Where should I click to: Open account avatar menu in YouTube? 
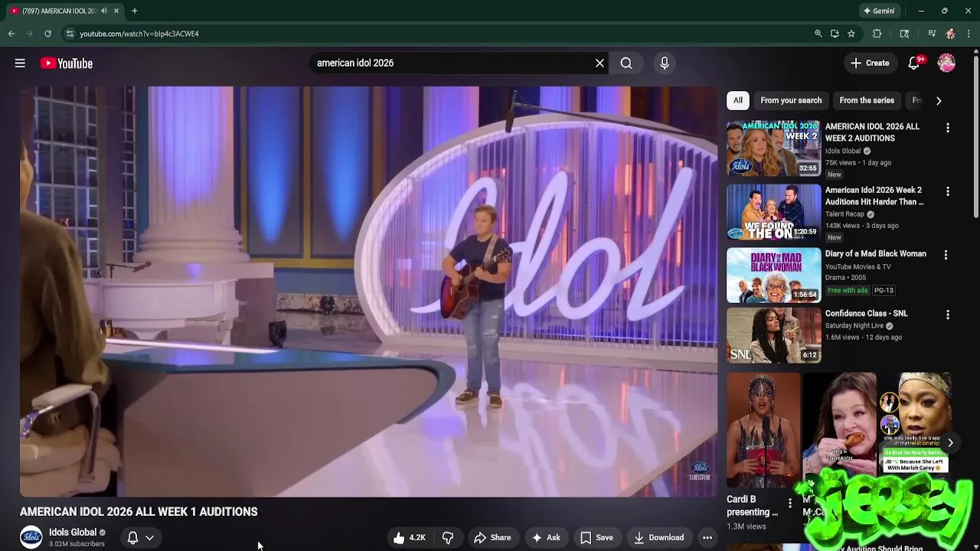[946, 64]
